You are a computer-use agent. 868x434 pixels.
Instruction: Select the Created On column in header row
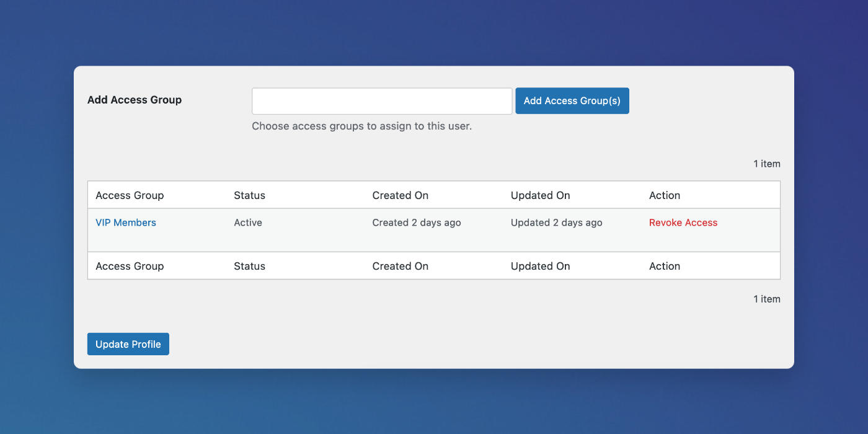pyautogui.click(x=401, y=195)
